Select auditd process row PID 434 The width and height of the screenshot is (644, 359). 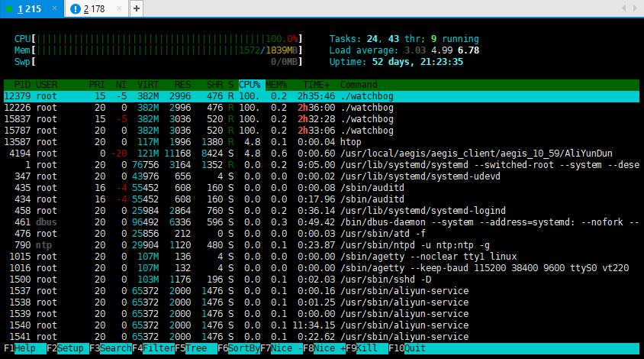pyautogui.click(x=321, y=199)
